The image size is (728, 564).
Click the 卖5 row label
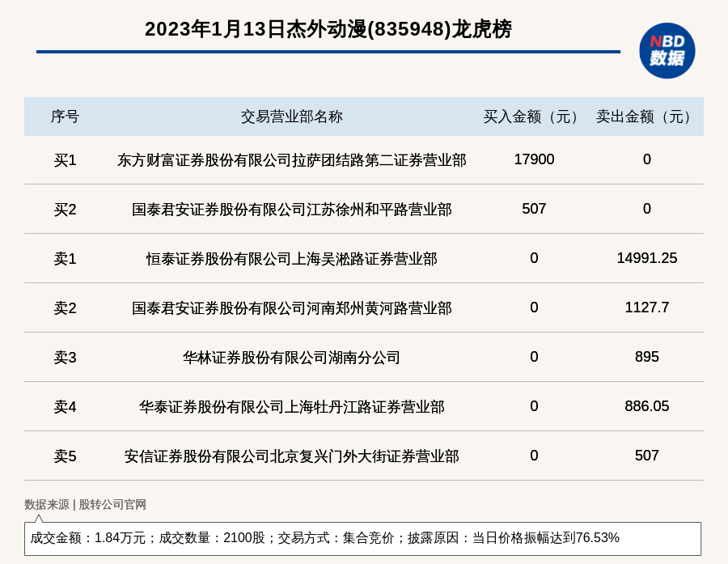[65, 456]
